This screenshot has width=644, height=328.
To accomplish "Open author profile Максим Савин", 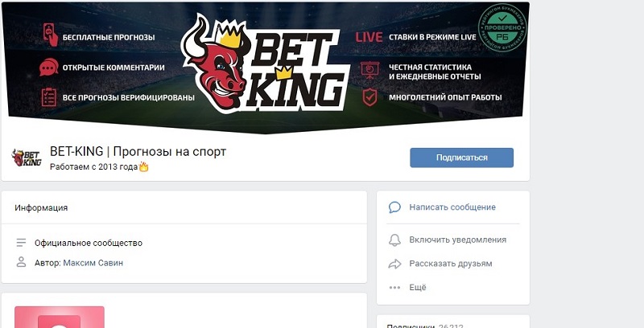I will pyautogui.click(x=93, y=263).
